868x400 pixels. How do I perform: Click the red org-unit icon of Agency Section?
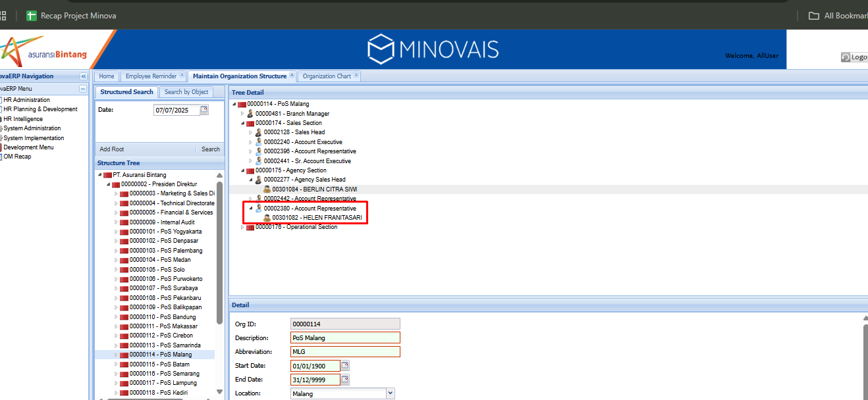tap(250, 170)
